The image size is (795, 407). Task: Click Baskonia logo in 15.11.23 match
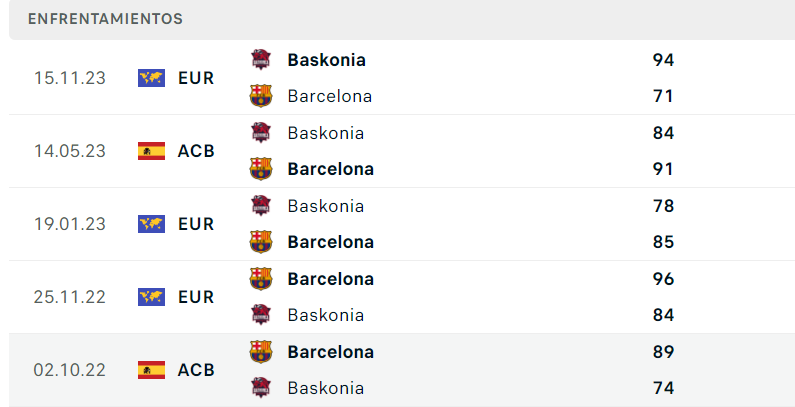tap(261, 60)
